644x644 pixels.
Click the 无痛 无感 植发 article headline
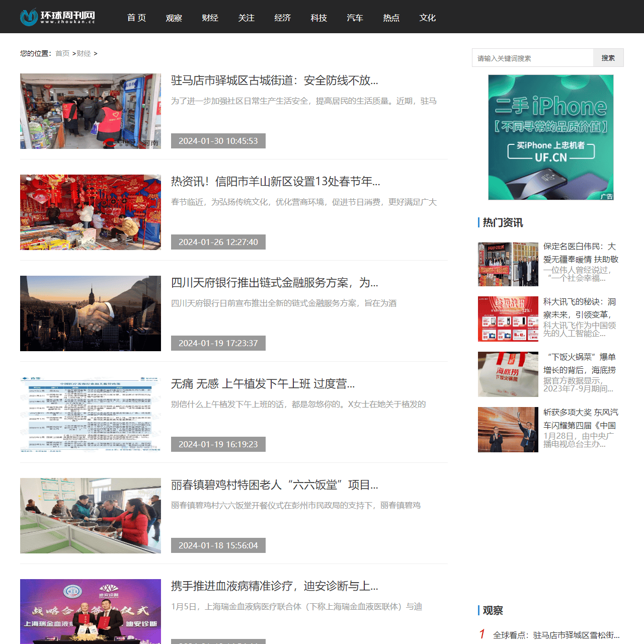pyautogui.click(x=263, y=384)
